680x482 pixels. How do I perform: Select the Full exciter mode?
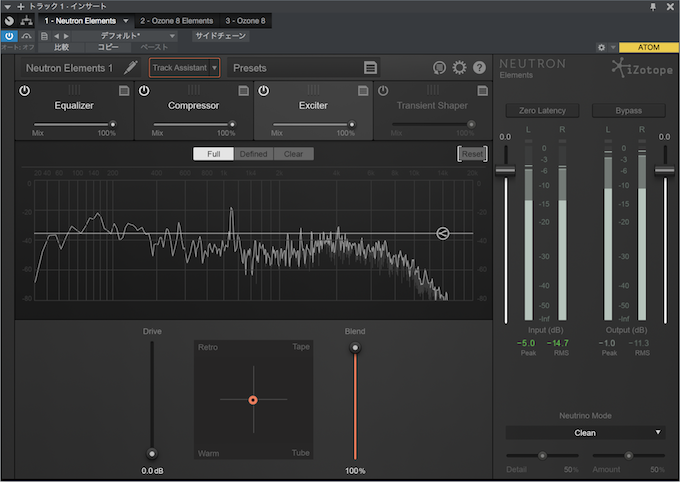[213, 154]
